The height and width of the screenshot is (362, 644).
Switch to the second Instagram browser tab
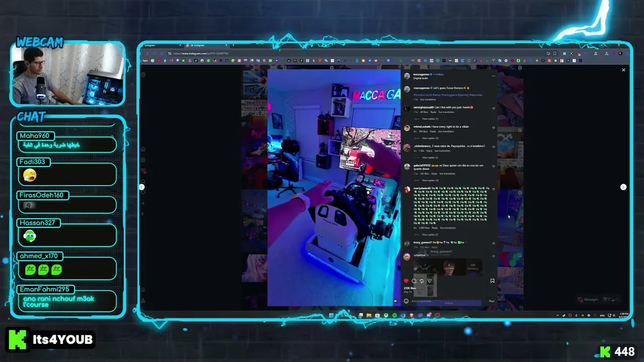pos(206,45)
